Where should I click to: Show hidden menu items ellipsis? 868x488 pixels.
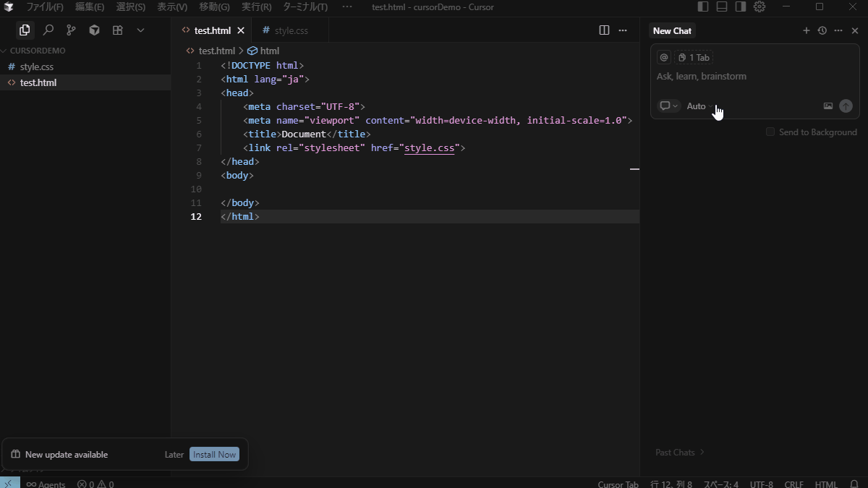[x=347, y=7]
